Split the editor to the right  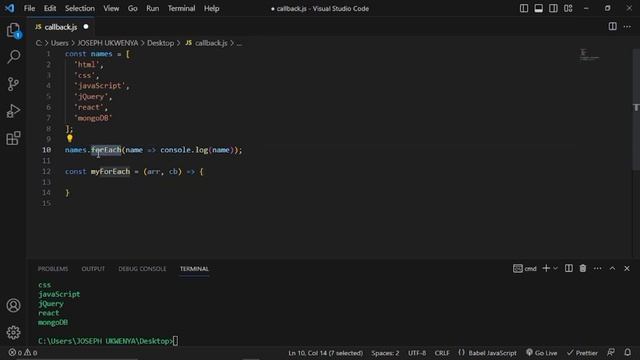click(x=612, y=27)
